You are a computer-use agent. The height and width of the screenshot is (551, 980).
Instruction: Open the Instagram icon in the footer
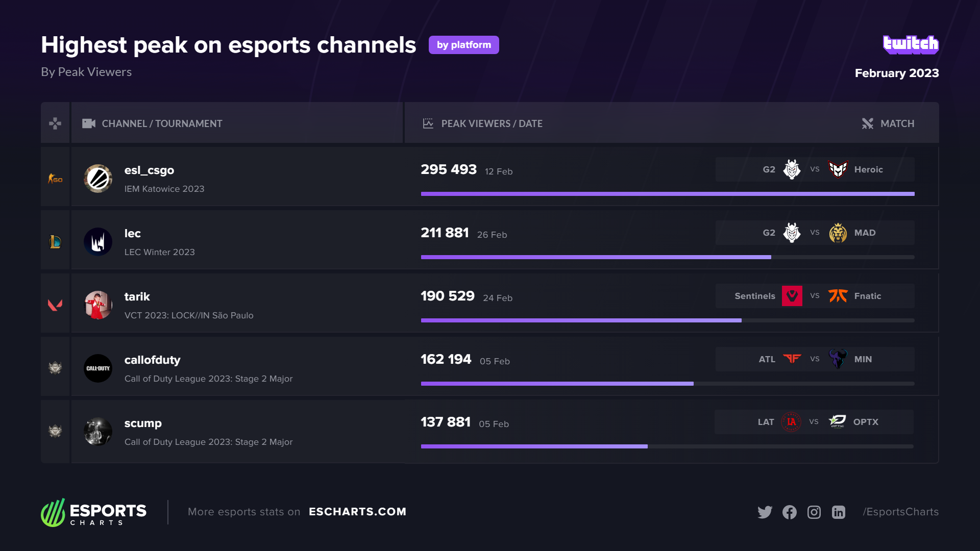[x=814, y=512]
